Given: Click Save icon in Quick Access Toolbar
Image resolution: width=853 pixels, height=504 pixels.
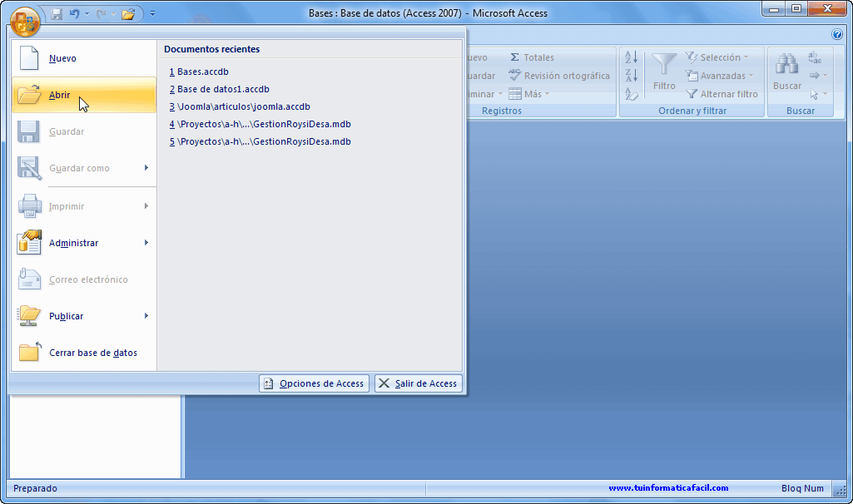Looking at the screenshot, I should [57, 14].
